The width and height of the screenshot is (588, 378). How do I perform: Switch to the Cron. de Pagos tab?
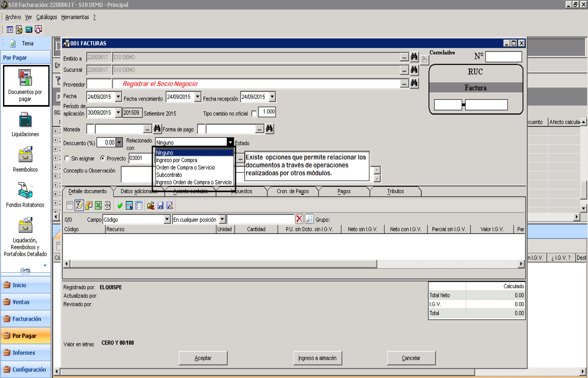[293, 191]
